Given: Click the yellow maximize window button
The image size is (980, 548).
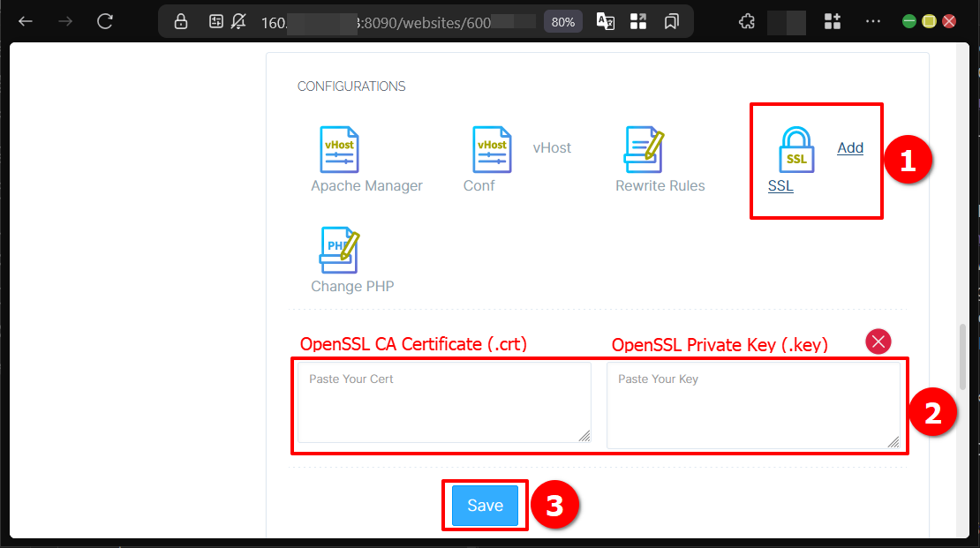Looking at the screenshot, I should tap(930, 22).
